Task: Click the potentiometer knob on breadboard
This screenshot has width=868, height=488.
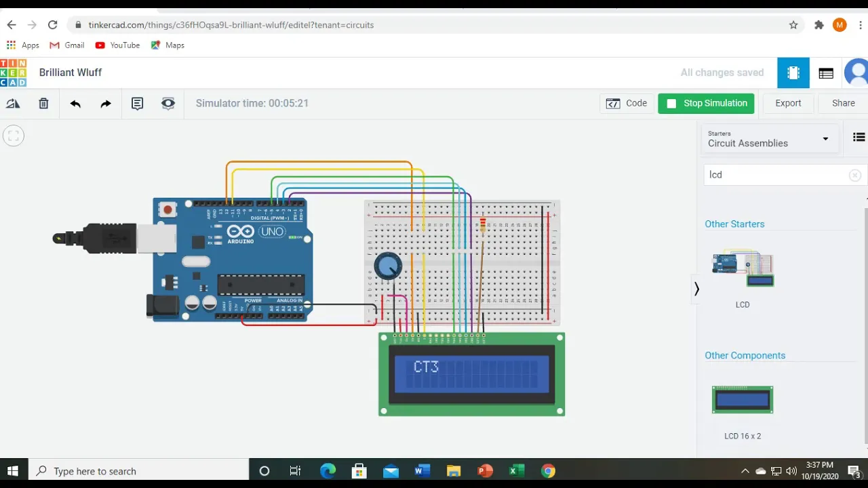Action: (388, 266)
